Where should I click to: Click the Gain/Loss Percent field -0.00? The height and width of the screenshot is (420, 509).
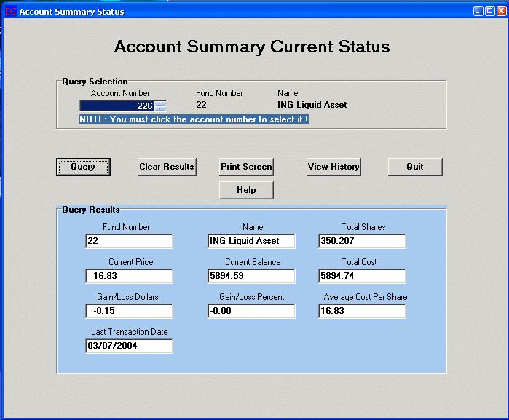pos(251,312)
